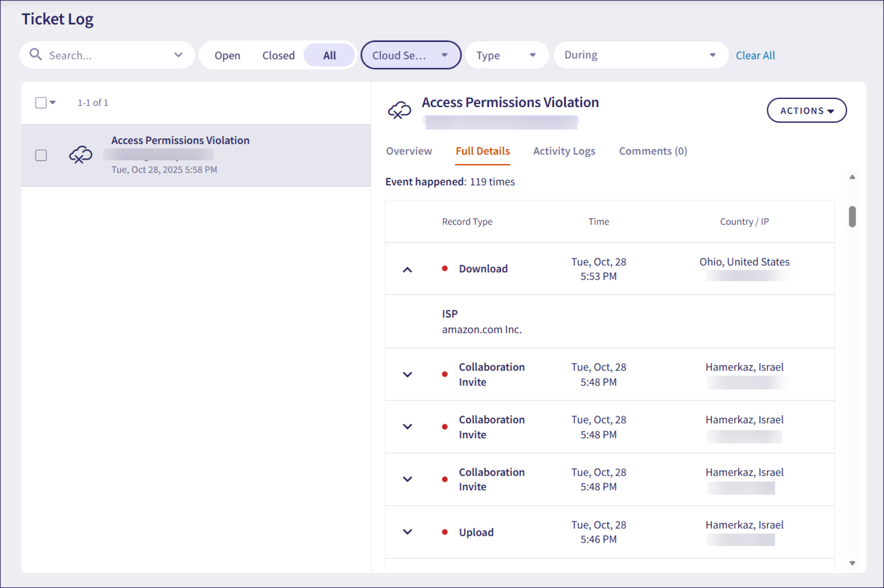The width and height of the screenshot is (884, 588).
Task: Click the 1-1 of 1 pagination count
Action: click(93, 103)
